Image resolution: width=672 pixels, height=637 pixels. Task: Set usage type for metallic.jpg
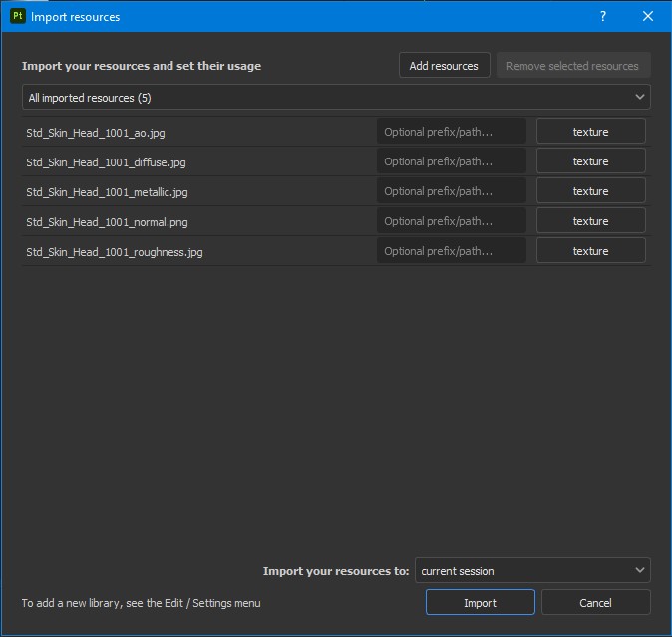[x=590, y=191]
